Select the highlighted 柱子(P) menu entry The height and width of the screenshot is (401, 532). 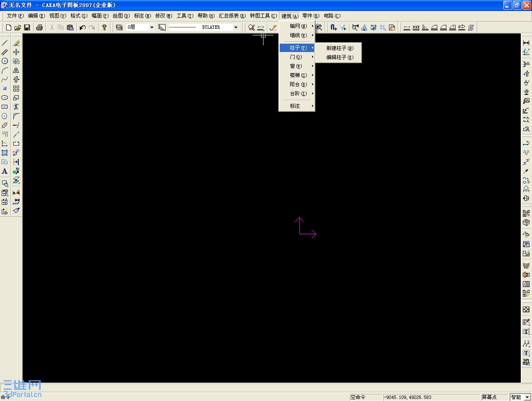(x=297, y=48)
